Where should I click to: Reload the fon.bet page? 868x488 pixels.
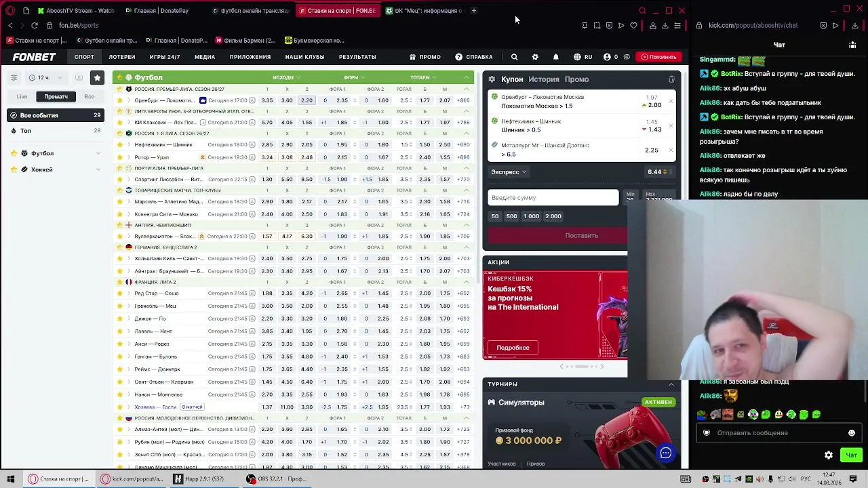coord(34,26)
